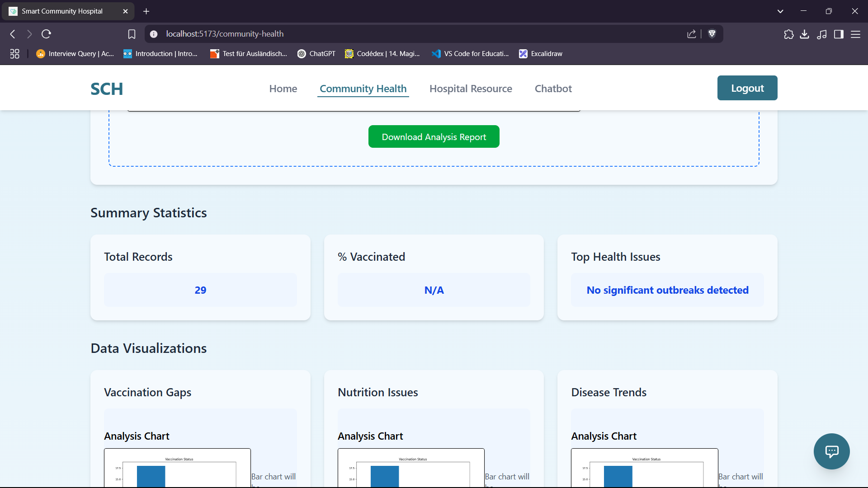This screenshot has height=488, width=868.
Task: Open the media controls music icon
Action: [822, 34]
